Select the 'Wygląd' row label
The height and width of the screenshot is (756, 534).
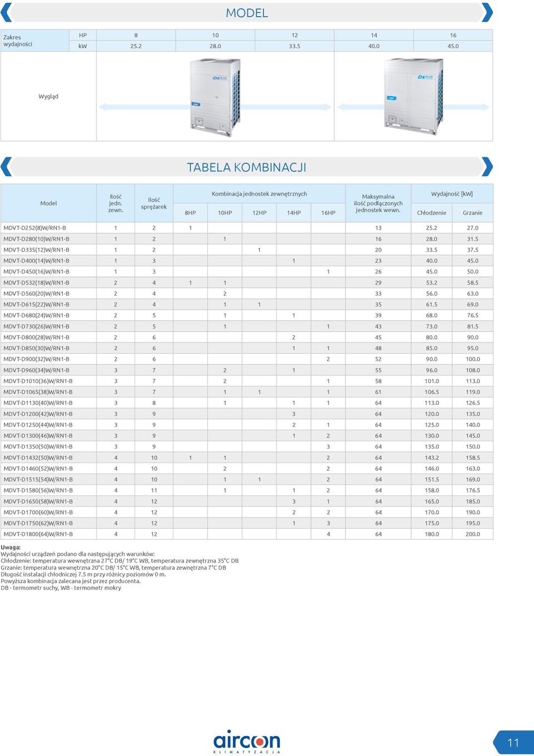click(48, 97)
